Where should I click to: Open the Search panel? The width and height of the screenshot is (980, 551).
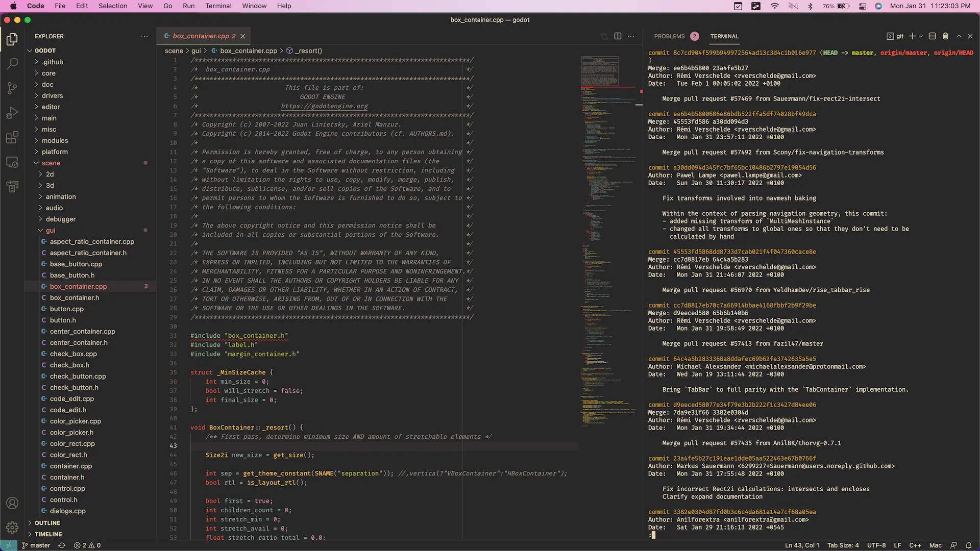[x=12, y=63]
